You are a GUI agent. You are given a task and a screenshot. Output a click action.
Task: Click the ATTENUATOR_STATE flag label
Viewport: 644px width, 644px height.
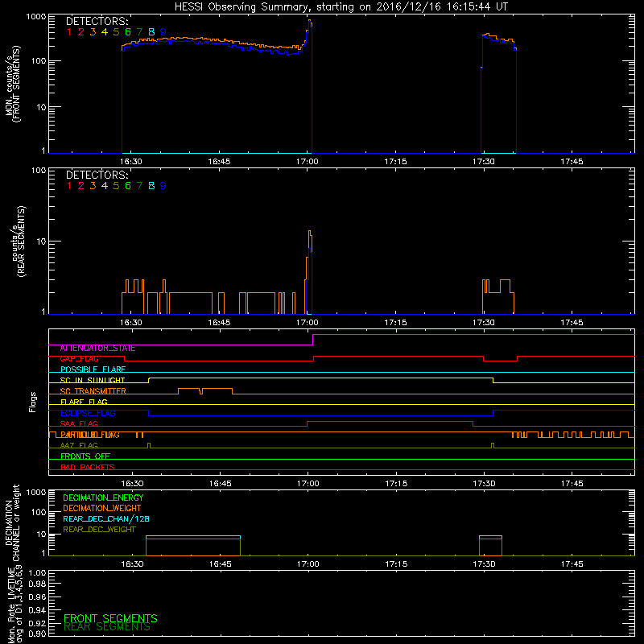pos(97,349)
